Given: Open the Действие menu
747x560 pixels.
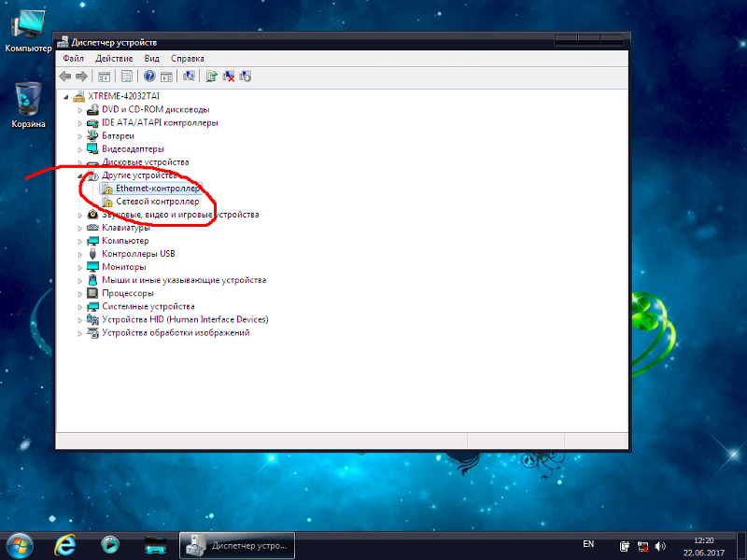Looking at the screenshot, I should [114, 59].
